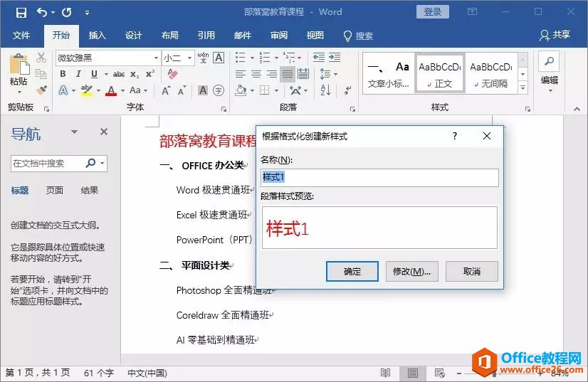Open the navigation pane 页面 tab

click(54, 191)
